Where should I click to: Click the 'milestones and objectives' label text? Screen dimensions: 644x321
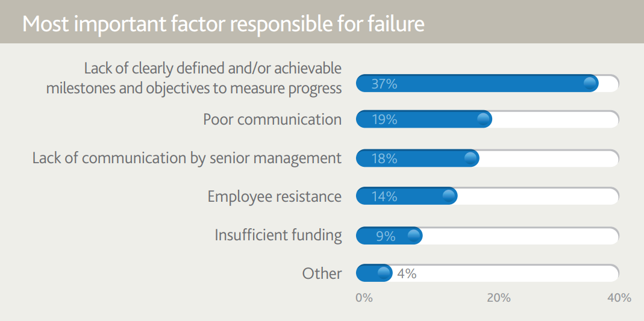pos(194,88)
